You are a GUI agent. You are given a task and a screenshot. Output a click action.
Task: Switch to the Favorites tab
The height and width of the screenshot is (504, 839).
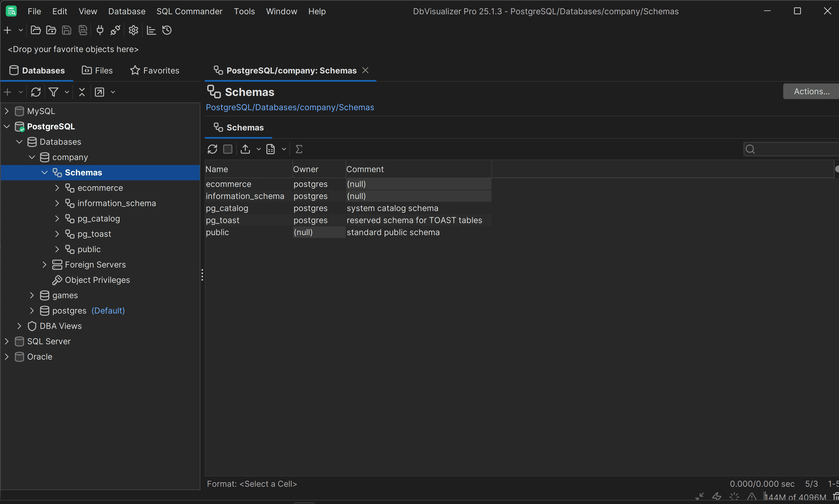pyautogui.click(x=155, y=70)
